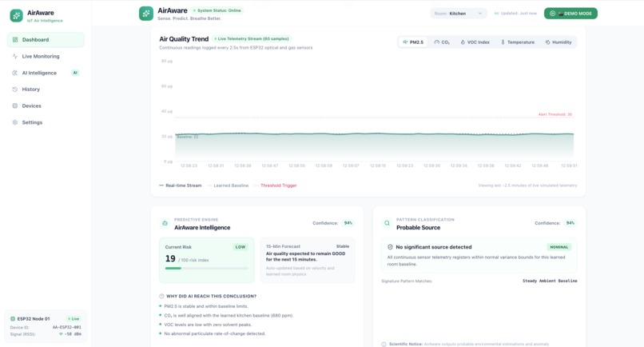
Task: Start Demo Mode
Action: (571, 13)
